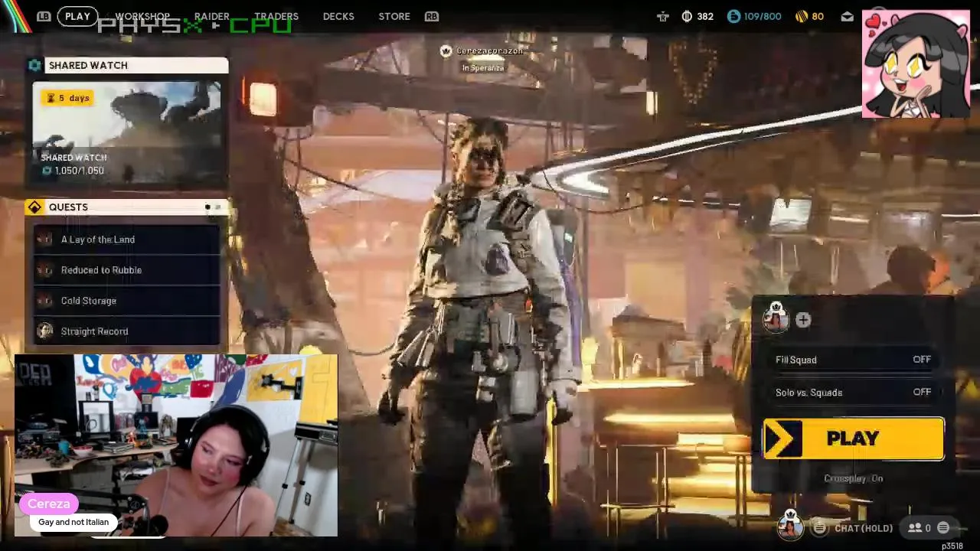Open the mail inbox envelope icon
The width and height of the screenshot is (980, 551).
(x=847, y=16)
